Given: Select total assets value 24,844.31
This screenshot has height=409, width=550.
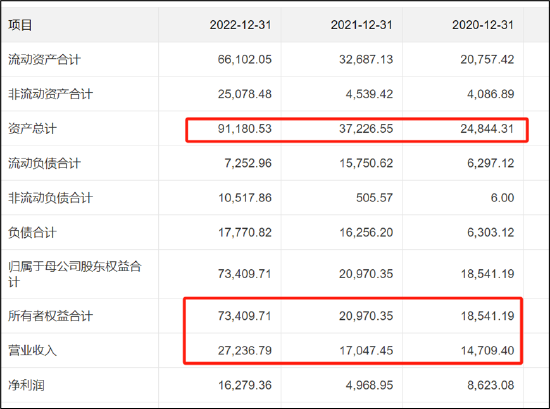Looking at the screenshot, I should point(487,129).
